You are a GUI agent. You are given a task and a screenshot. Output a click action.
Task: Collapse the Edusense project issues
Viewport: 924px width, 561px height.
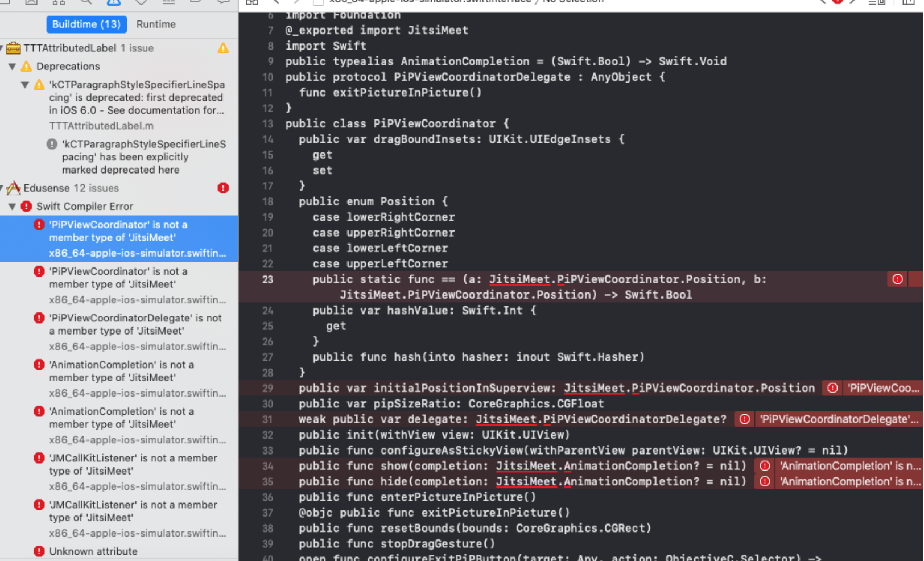2,188
